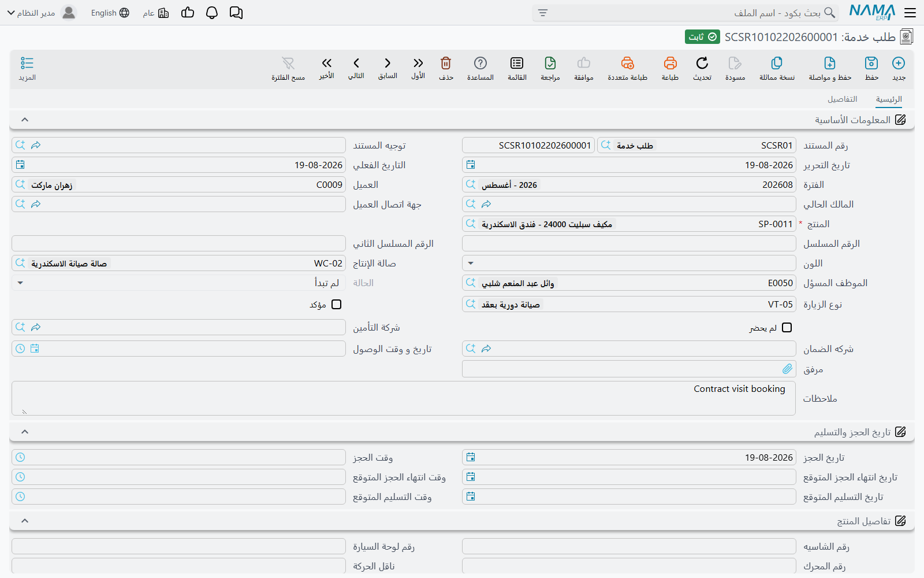Click the مسوده (Draft) icon
This screenshot has height=578, width=924.
pyautogui.click(x=735, y=63)
